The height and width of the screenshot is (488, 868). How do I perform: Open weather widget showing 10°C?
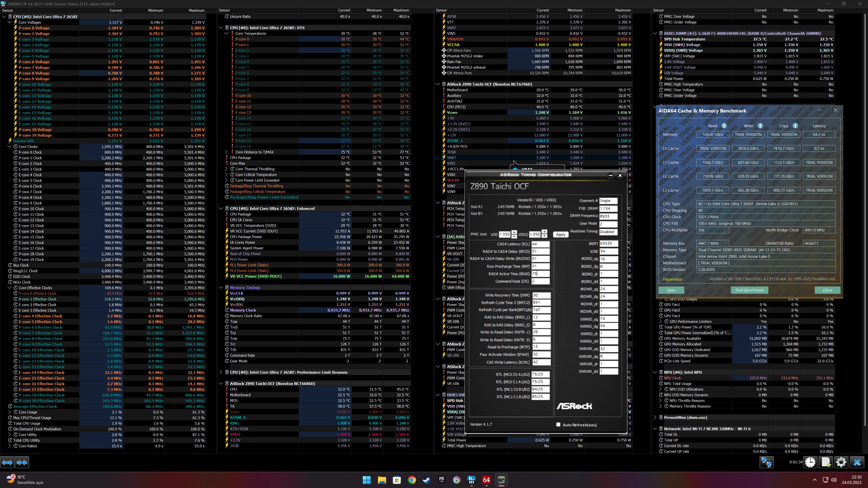pyautogui.click(x=25, y=480)
